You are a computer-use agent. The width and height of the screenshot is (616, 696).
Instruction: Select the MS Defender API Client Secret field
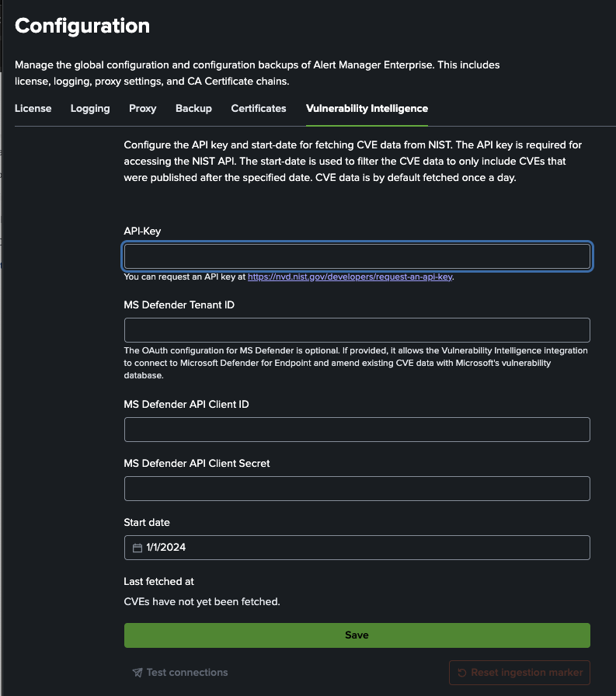(357, 488)
